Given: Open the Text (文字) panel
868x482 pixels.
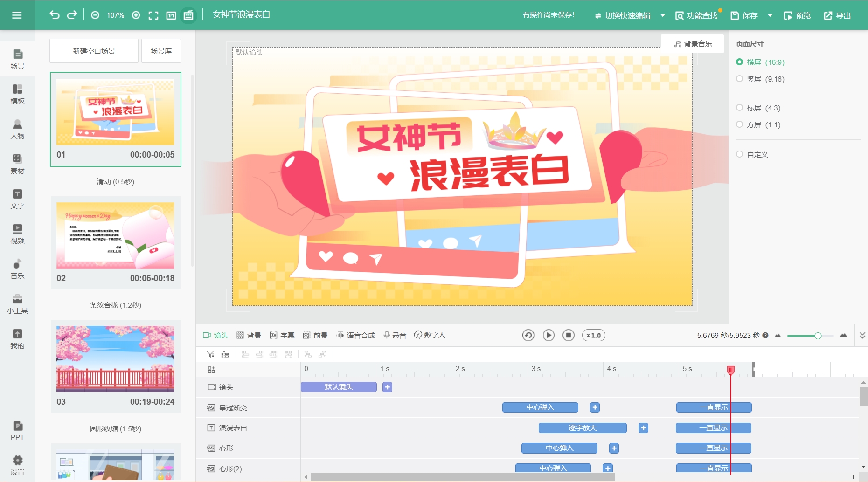Looking at the screenshot, I should (17, 199).
